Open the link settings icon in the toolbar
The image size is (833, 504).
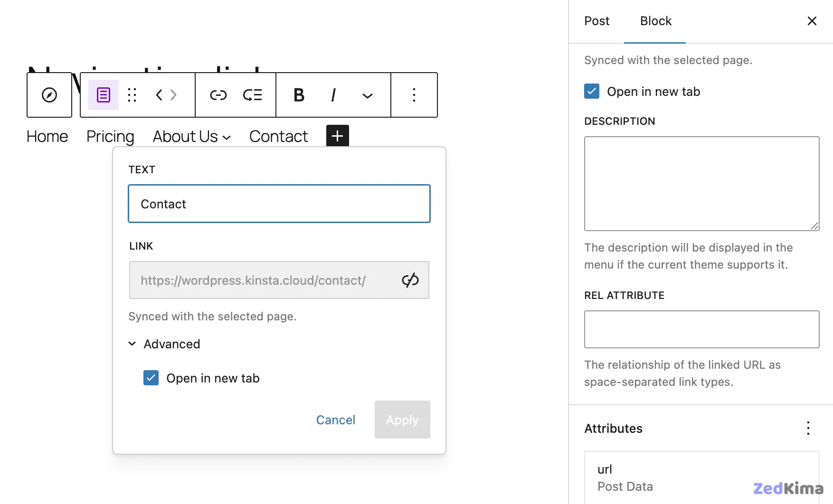(x=218, y=95)
